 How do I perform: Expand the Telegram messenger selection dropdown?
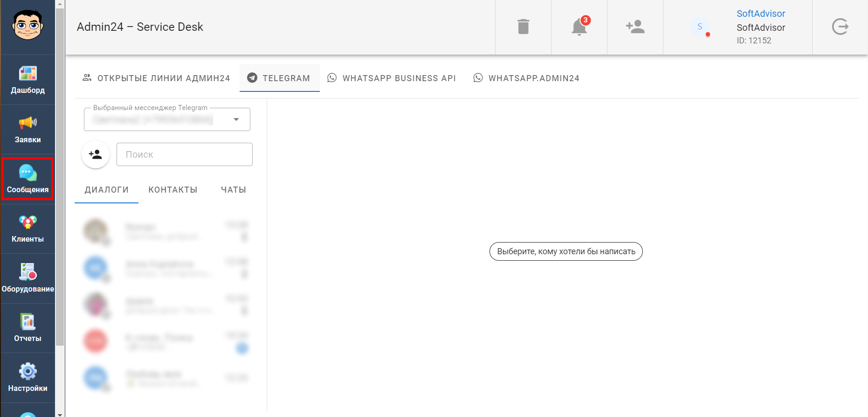point(236,119)
